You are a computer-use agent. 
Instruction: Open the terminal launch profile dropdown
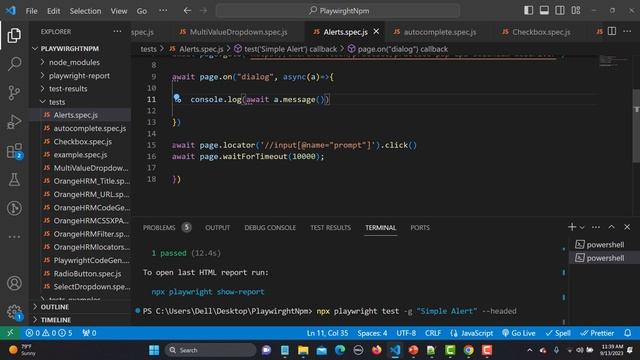click(x=582, y=227)
